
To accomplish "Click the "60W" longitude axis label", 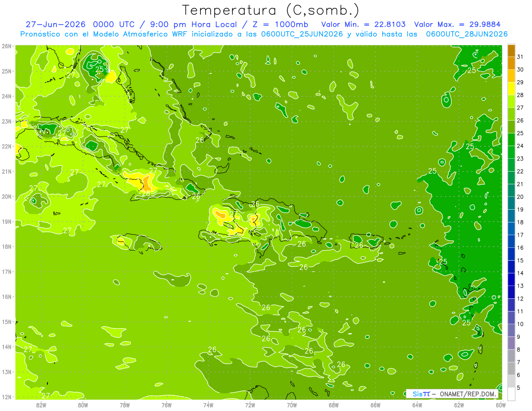I will pyautogui.click(x=501, y=405).
